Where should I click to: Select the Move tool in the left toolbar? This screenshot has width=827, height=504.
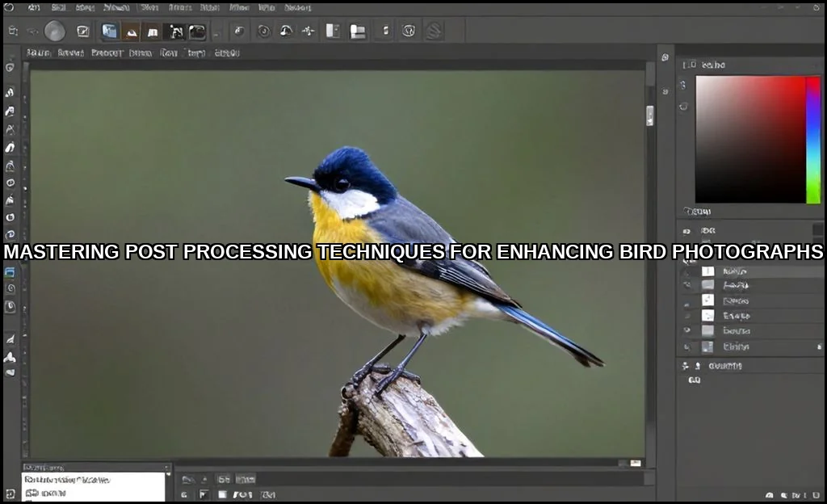pyautogui.click(x=10, y=69)
